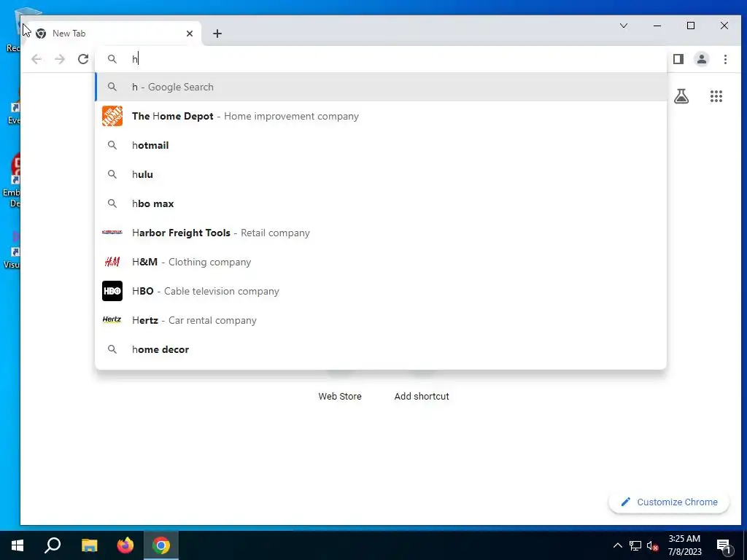The width and height of the screenshot is (747, 560).
Task: Open the notification center icon
Action: 724,545
